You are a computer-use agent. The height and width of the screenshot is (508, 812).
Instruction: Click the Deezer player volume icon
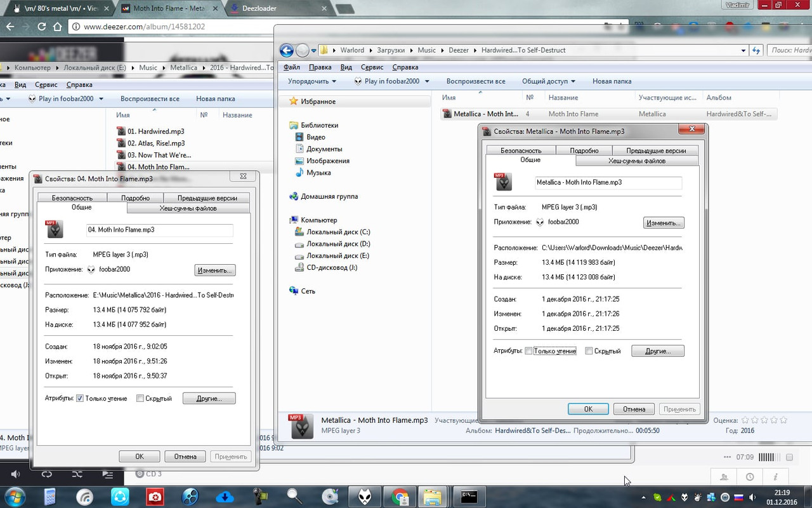[16, 474]
